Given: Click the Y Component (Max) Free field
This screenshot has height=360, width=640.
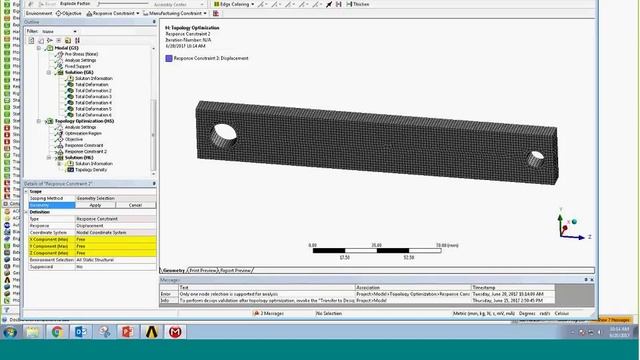Looking at the screenshot, I should [x=116, y=247].
